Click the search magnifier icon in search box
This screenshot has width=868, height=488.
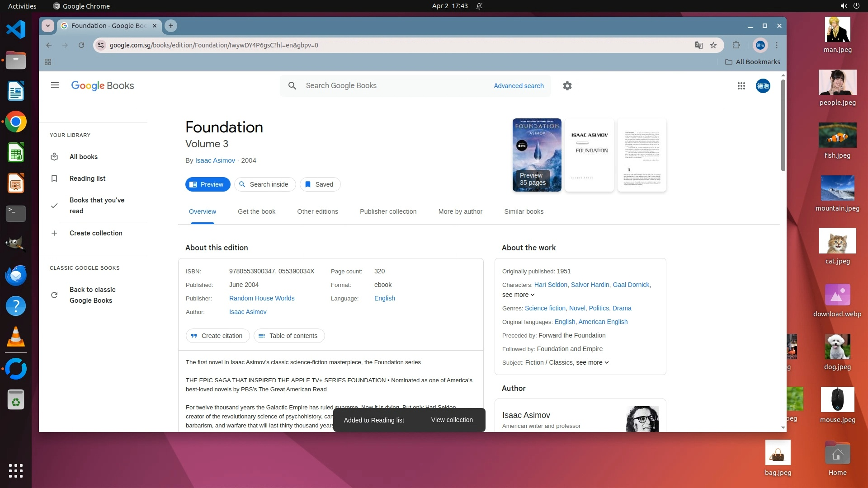click(292, 86)
